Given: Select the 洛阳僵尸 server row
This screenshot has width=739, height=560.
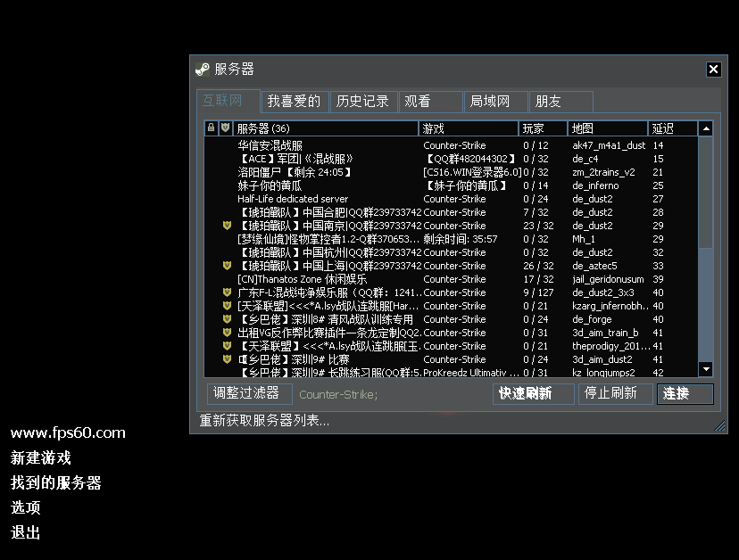Looking at the screenshot, I should point(451,172).
